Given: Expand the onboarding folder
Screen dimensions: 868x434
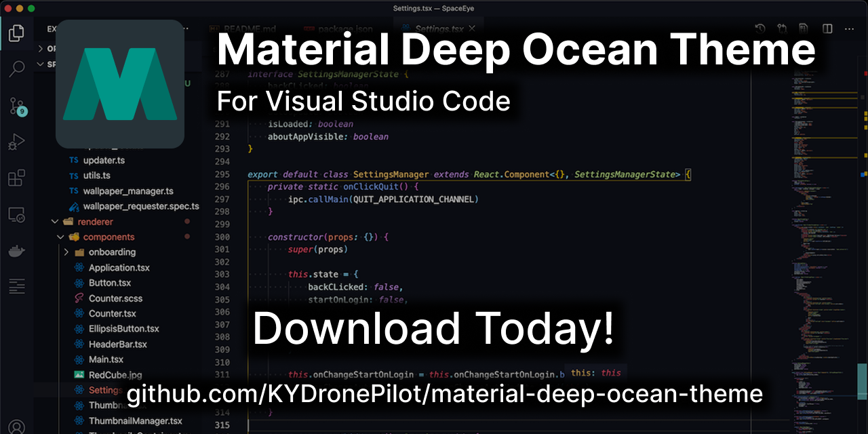Looking at the screenshot, I should [66, 252].
